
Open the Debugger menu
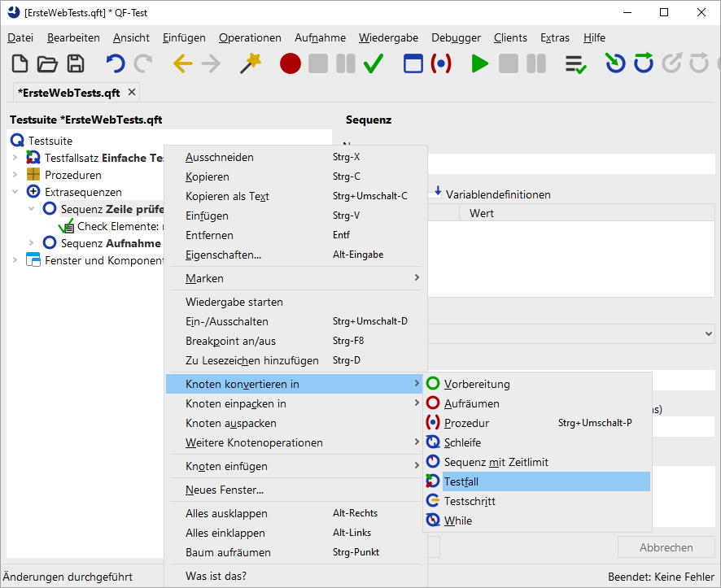pos(457,37)
